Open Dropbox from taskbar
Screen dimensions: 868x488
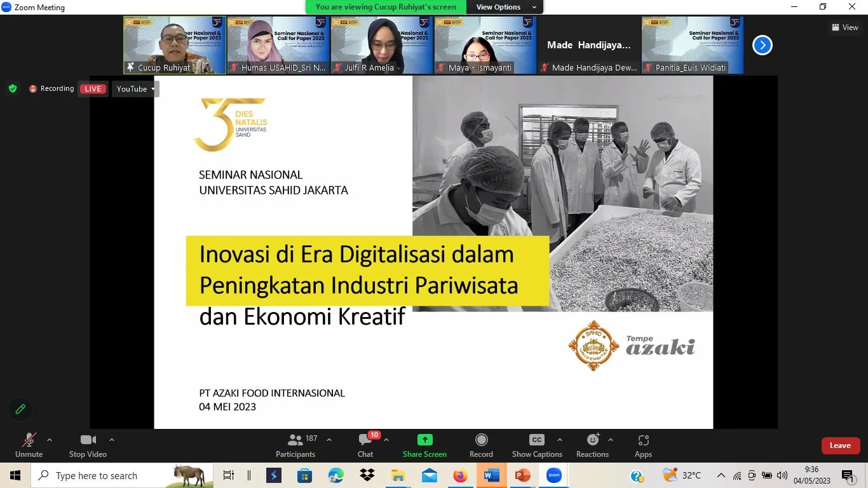tap(367, 475)
